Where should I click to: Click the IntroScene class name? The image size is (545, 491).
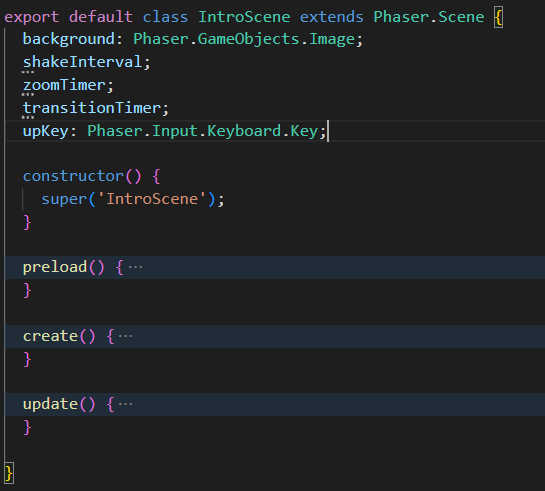pos(244,17)
